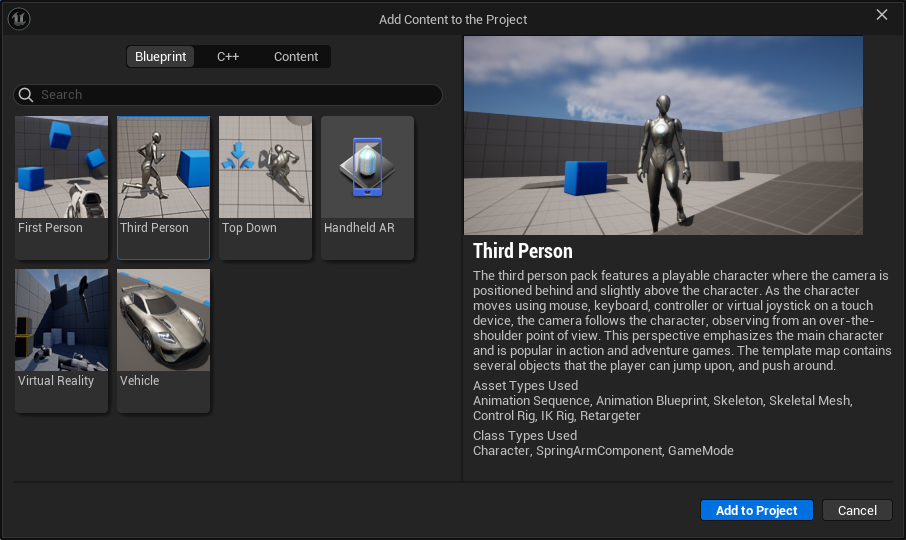
Task: Click the Asset Types Used heading
Action: pyautogui.click(x=525, y=385)
